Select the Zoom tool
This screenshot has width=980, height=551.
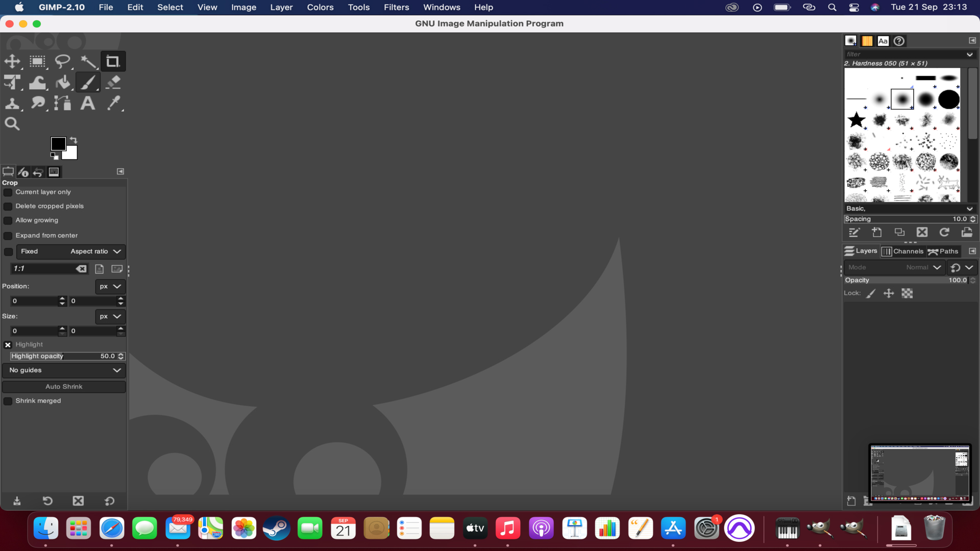pyautogui.click(x=12, y=123)
